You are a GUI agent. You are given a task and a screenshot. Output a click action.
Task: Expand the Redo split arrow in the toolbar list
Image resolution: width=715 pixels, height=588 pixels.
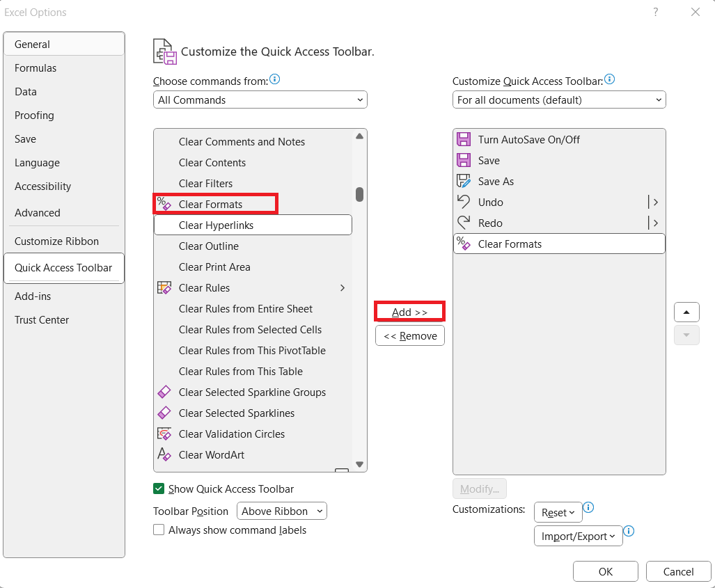point(656,223)
